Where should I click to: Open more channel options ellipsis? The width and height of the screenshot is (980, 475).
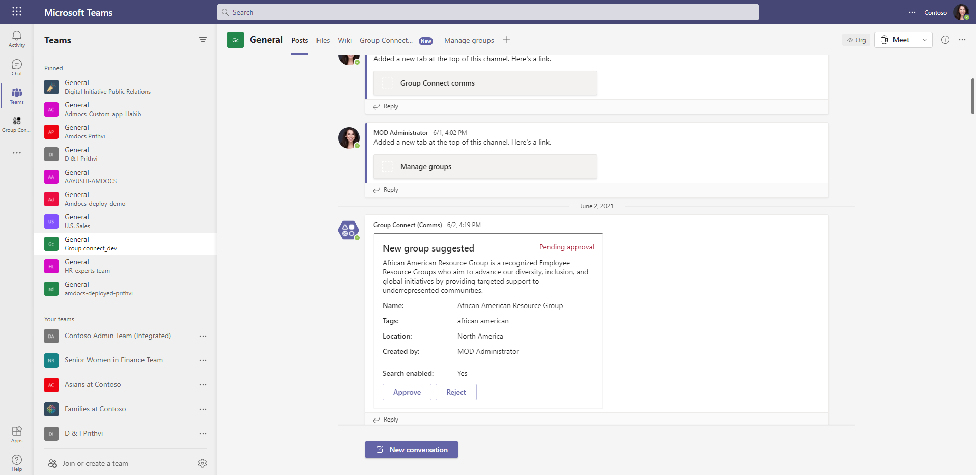coord(962,40)
